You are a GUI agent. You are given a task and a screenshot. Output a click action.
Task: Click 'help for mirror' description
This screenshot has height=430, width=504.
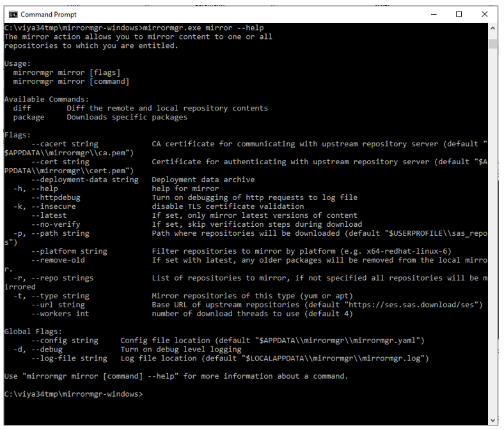pos(185,188)
